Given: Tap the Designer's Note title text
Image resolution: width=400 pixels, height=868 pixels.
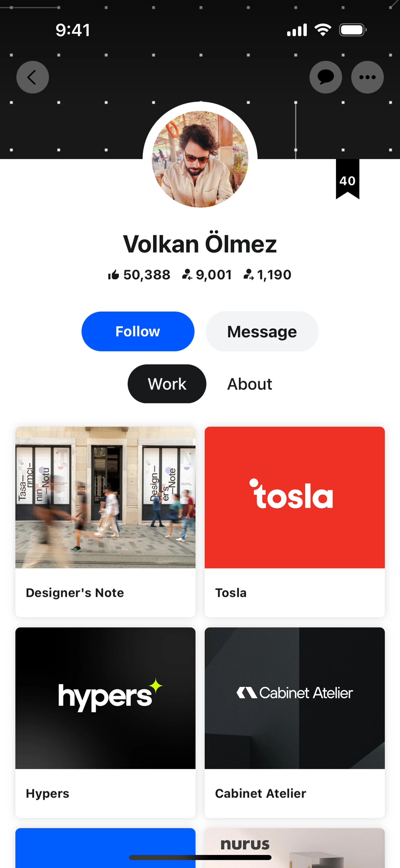Looking at the screenshot, I should pyautogui.click(x=75, y=593).
